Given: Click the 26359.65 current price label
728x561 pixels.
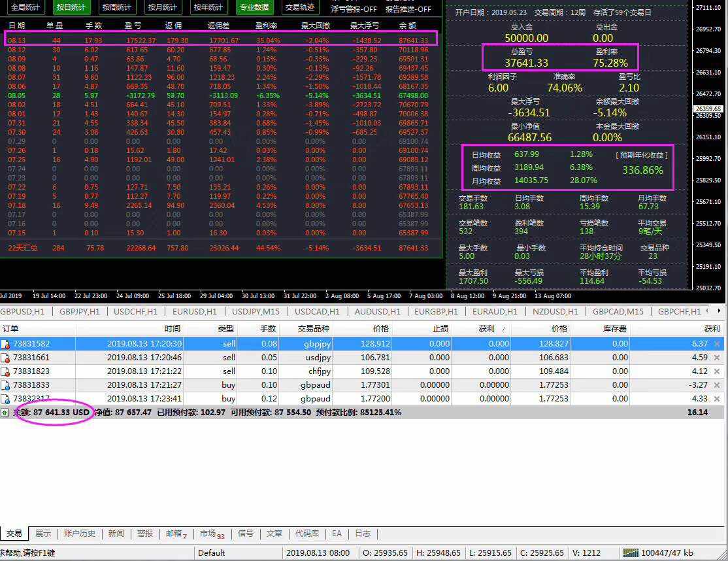Looking at the screenshot, I should point(708,109).
